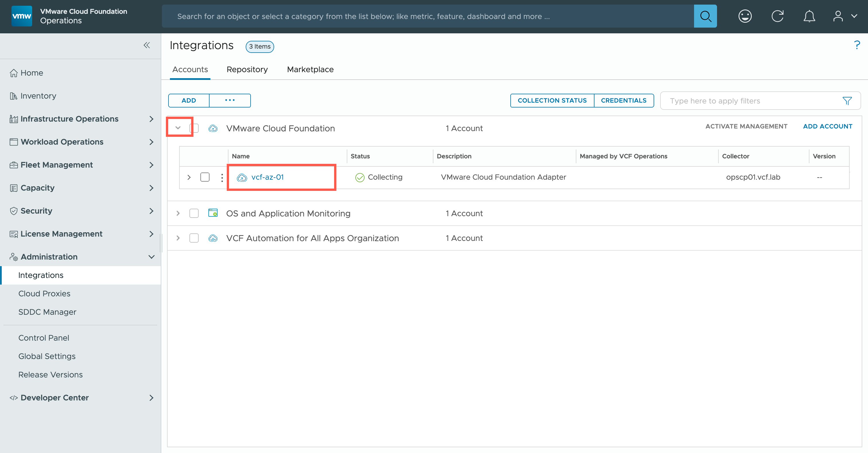Expand OS and Application Monitoring row

[178, 213]
